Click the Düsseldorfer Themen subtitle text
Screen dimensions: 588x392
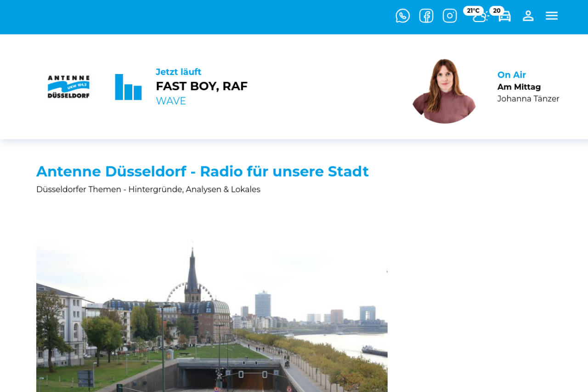[148, 189]
